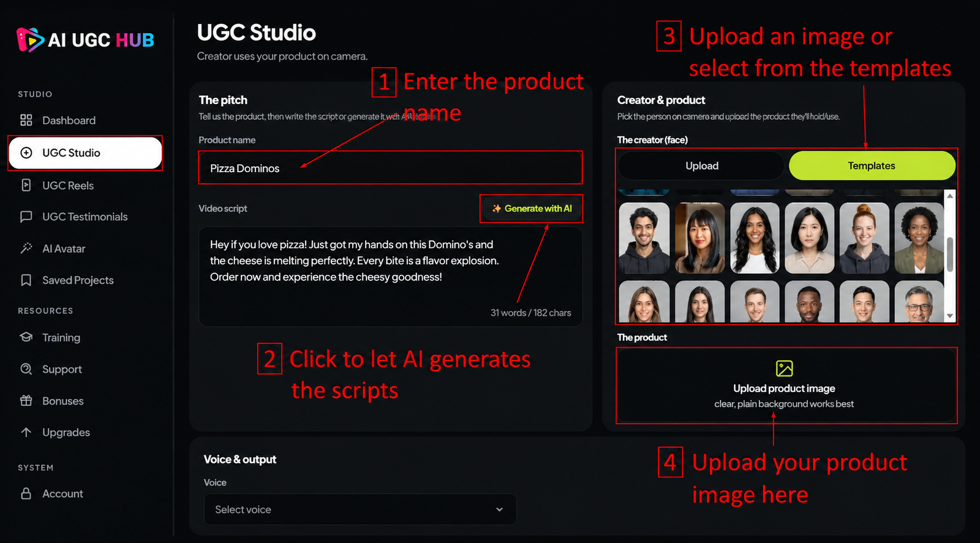Select the bearded dark-skinned man template
980x543 pixels.
[x=810, y=302]
